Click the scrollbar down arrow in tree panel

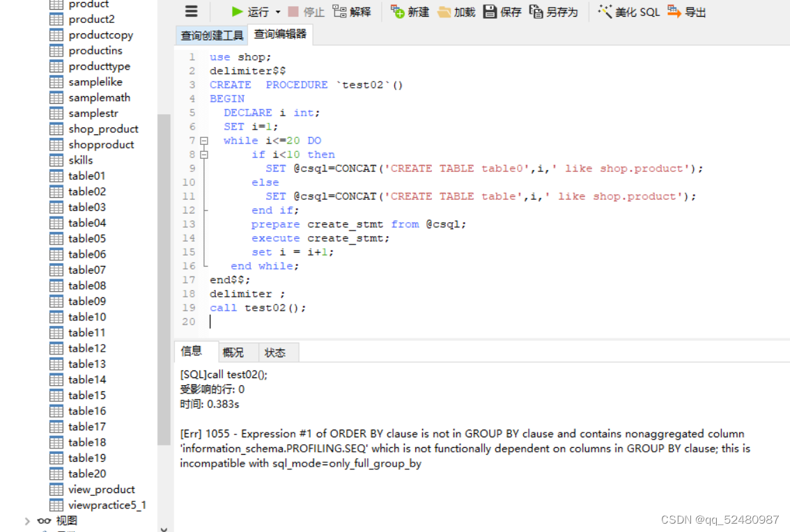(x=164, y=529)
